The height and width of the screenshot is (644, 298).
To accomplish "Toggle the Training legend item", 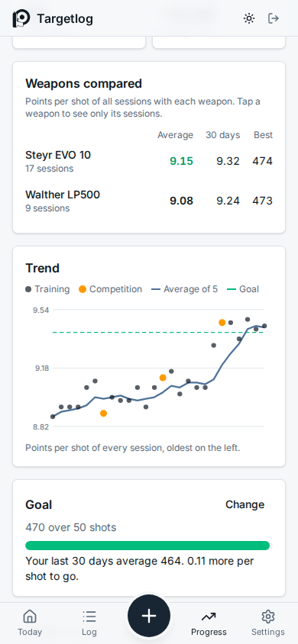I will coord(47,289).
